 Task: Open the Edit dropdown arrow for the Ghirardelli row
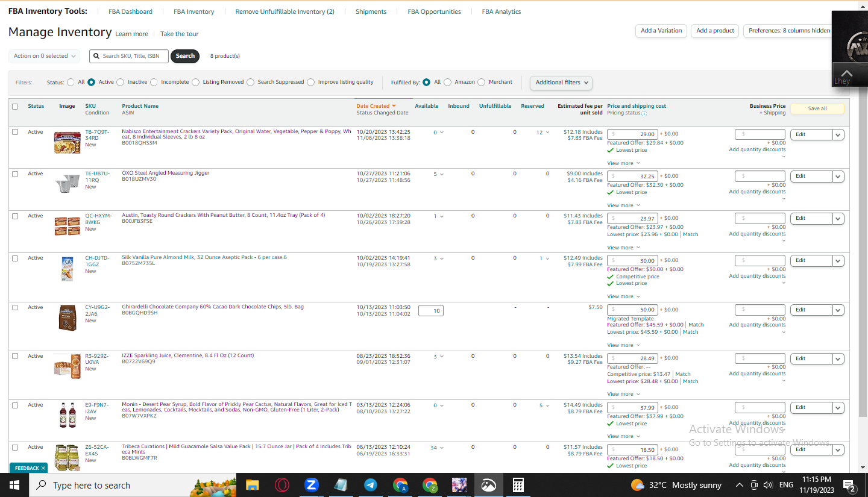point(838,310)
